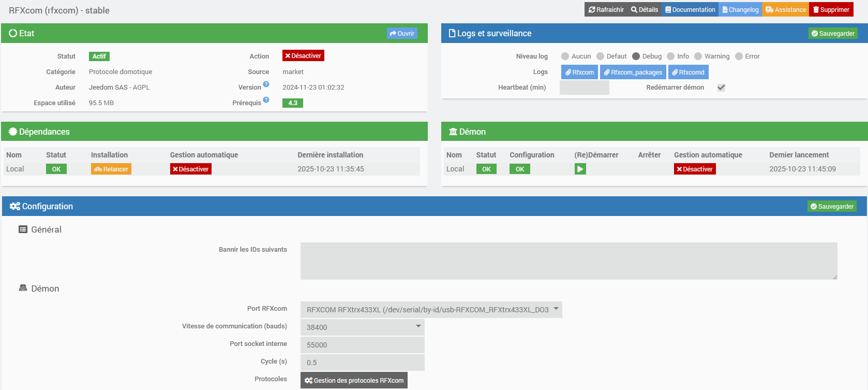Screen dimensions: 868x390
Task: Click the 4.3 prerequisite version badge
Action: 293,103
